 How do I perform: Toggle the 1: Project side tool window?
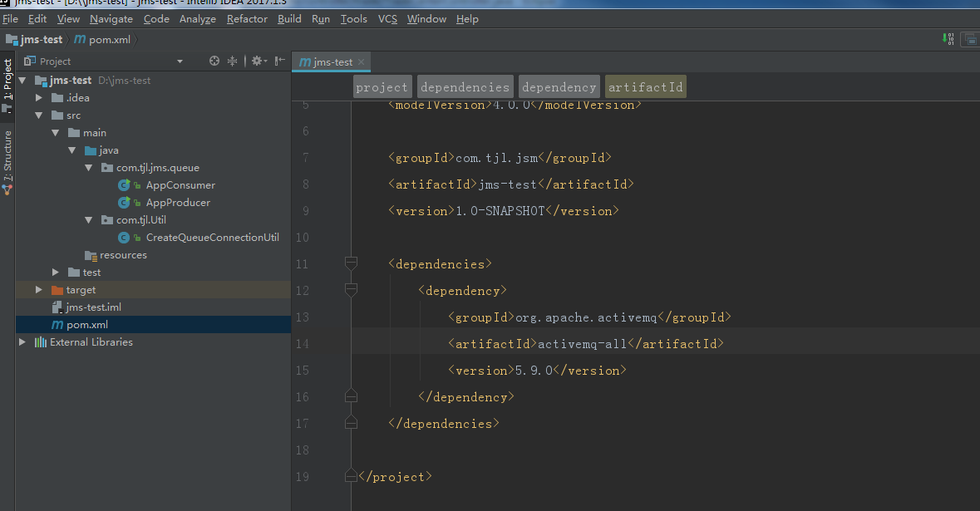7,81
